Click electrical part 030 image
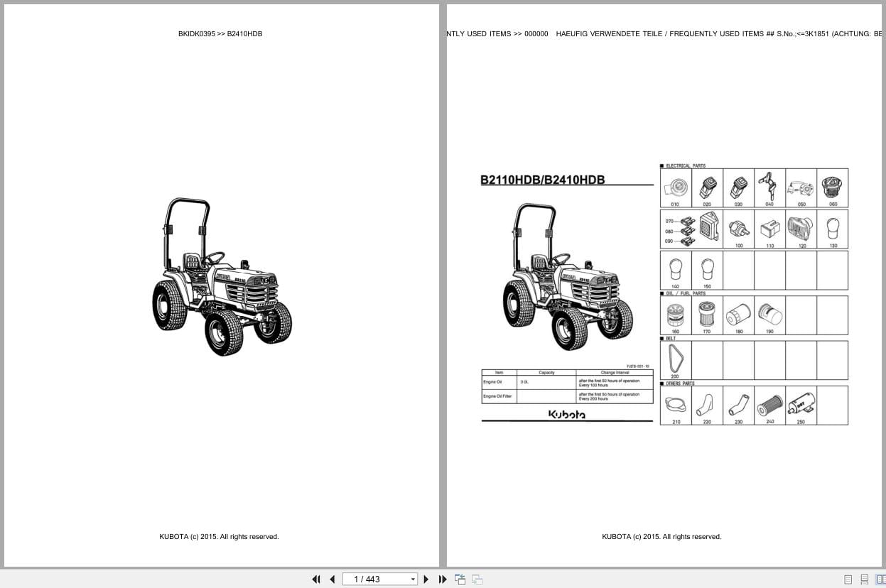Screen dimensions: 886x588 point(738,186)
